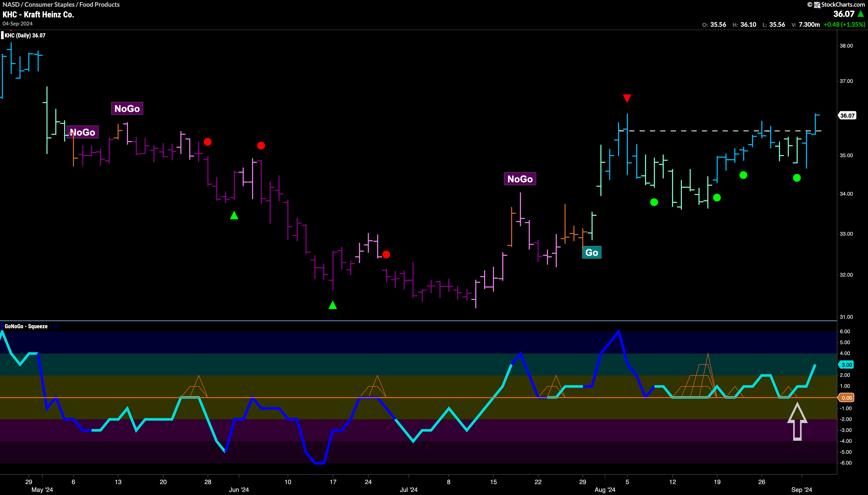Viewport: 868px width, 495px height.
Task: Click the GoNoGo - Squeeze panel label
Action: point(26,326)
